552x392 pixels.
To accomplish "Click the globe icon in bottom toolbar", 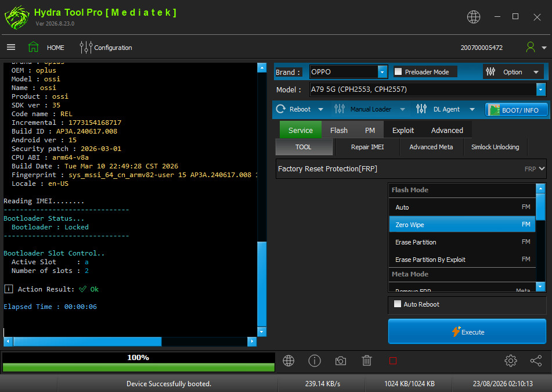I will (288, 361).
